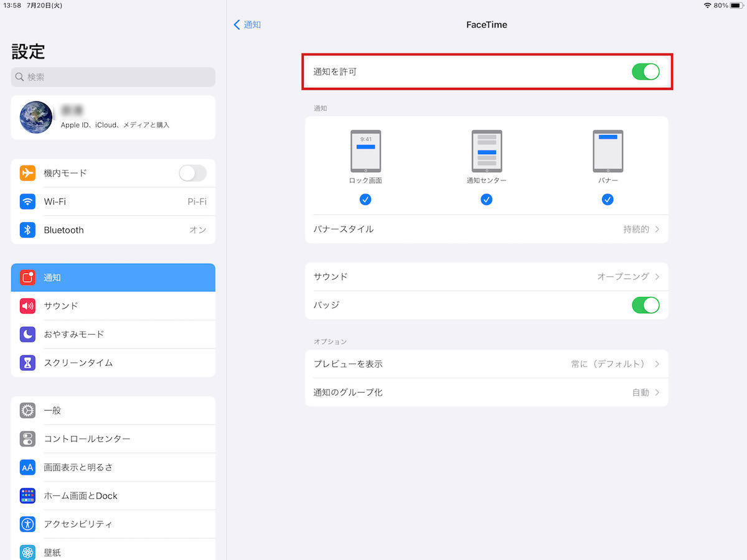The width and height of the screenshot is (747, 560).
Task: Tap the ロック画面 device illustration
Action: 365,151
